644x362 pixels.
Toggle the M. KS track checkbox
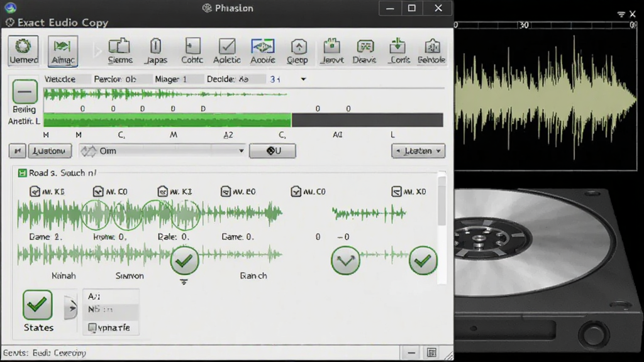(x=35, y=192)
